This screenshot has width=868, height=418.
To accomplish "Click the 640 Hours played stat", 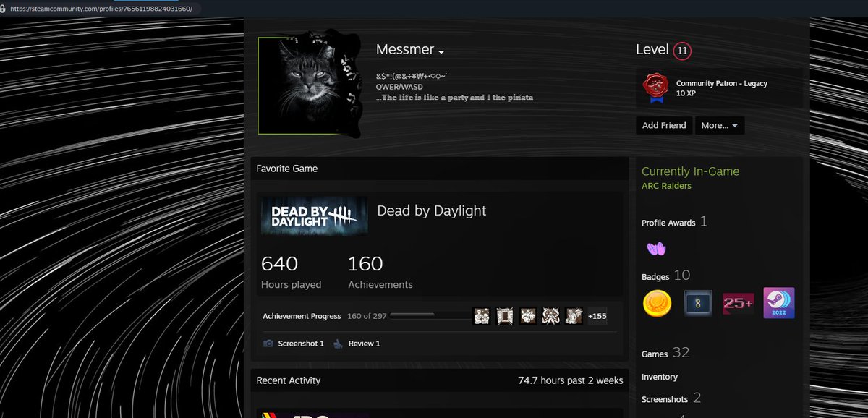I will (291, 272).
